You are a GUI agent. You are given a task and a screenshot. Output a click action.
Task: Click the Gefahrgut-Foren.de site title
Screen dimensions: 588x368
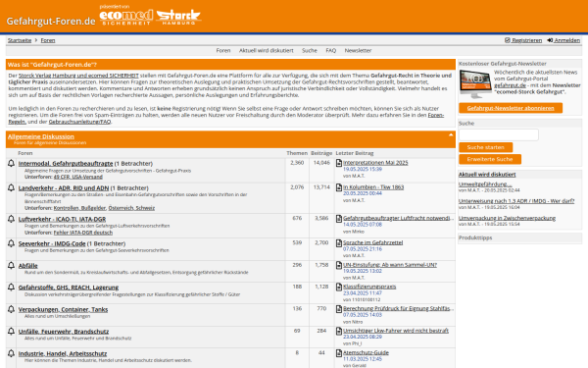pyautogui.click(x=51, y=21)
